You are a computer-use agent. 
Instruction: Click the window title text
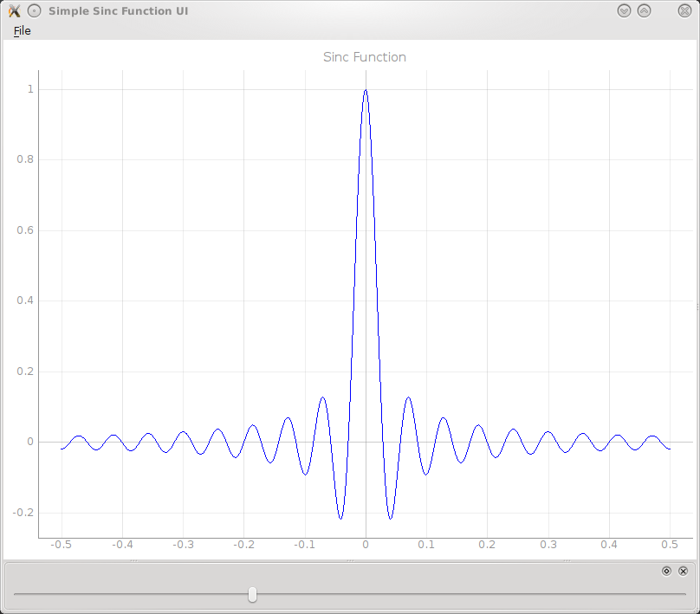click(x=119, y=11)
